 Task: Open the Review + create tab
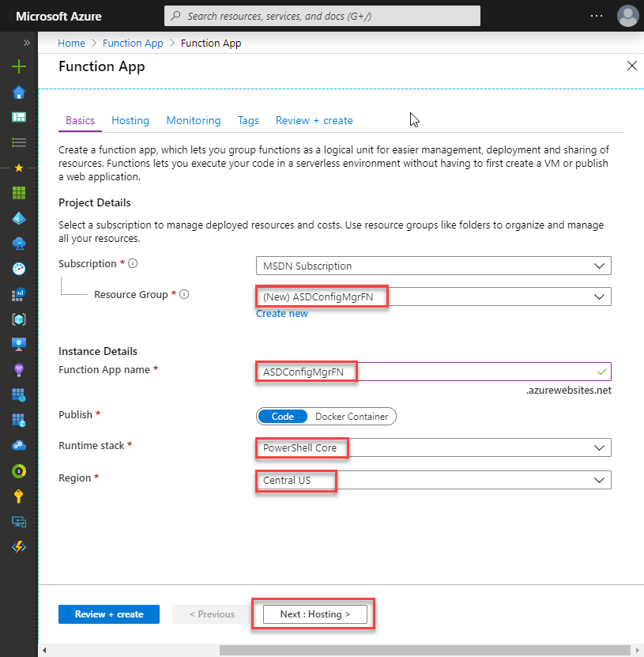point(314,121)
